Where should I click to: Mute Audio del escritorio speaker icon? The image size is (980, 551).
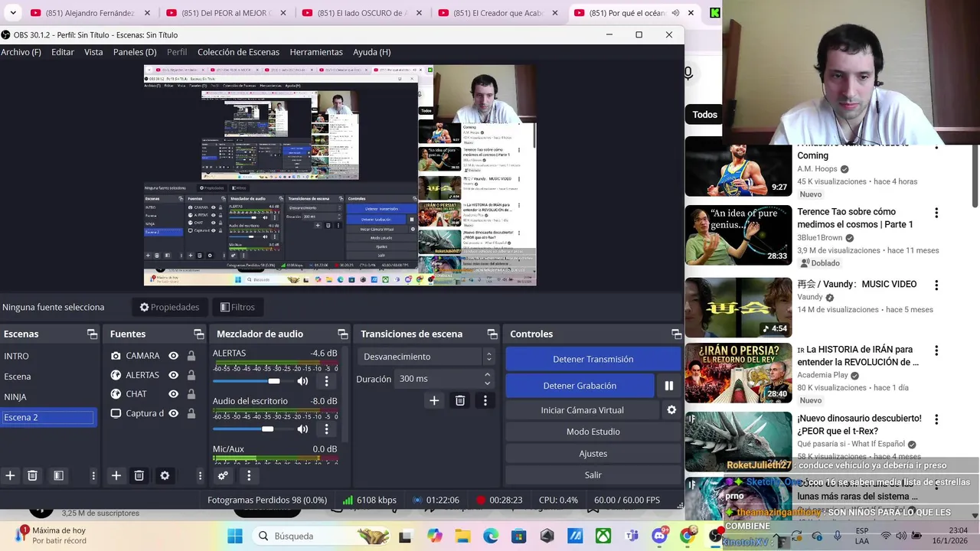pos(302,429)
